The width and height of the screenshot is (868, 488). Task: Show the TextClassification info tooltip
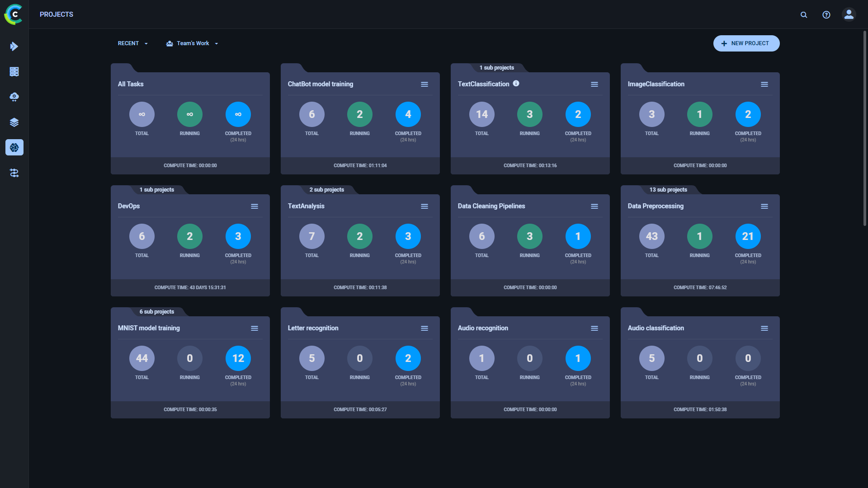click(x=516, y=83)
